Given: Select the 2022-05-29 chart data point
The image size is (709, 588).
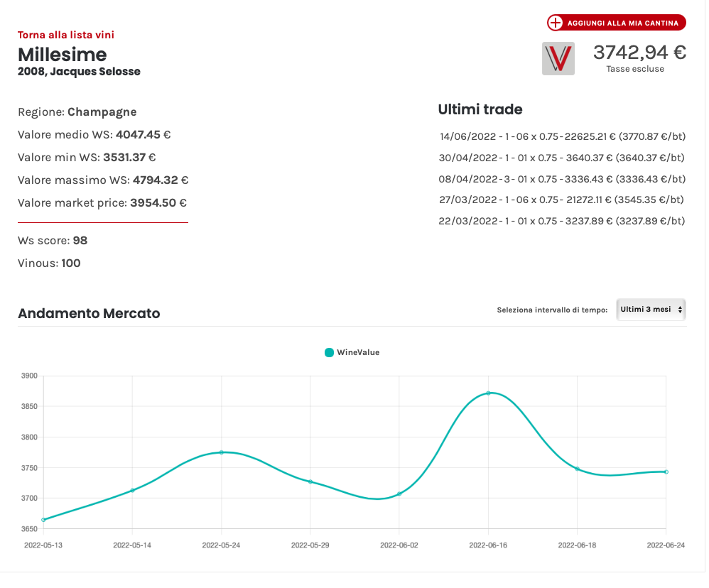Looking at the screenshot, I should pyautogui.click(x=310, y=481).
